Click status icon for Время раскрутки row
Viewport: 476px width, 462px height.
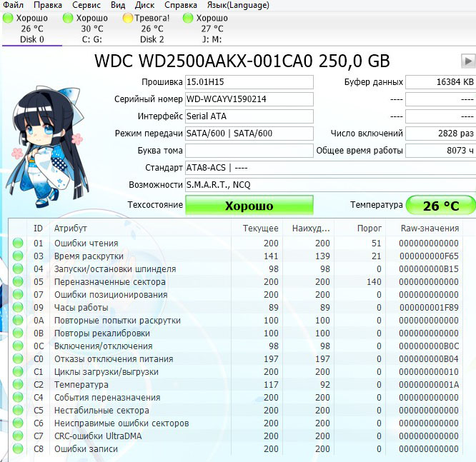coord(18,256)
